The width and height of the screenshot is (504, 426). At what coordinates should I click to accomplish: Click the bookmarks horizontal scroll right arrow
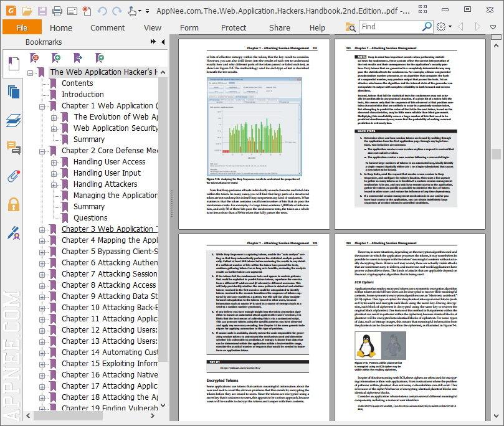[x=153, y=415]
